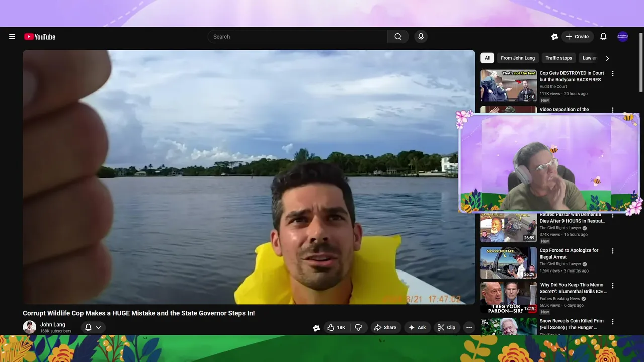This screenshot has height=362, width=644.
Task: Select the Traffic stops chip
Action: [558, 58]
